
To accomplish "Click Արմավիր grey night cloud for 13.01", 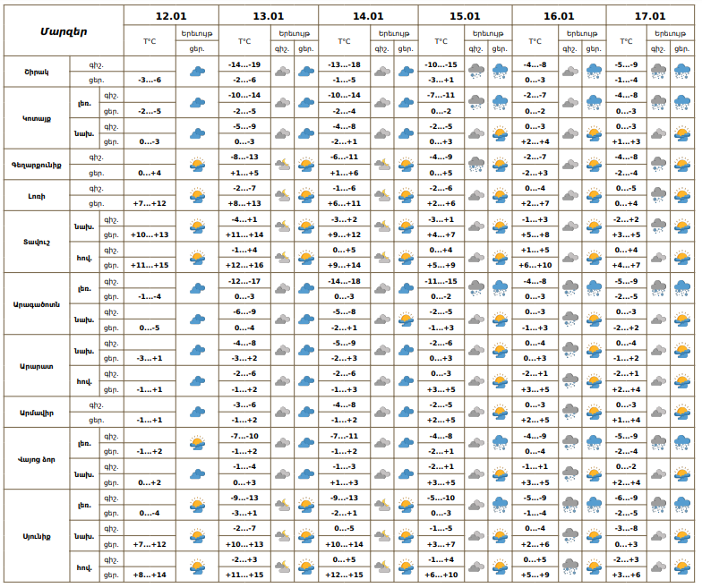I will coord(282,412).
